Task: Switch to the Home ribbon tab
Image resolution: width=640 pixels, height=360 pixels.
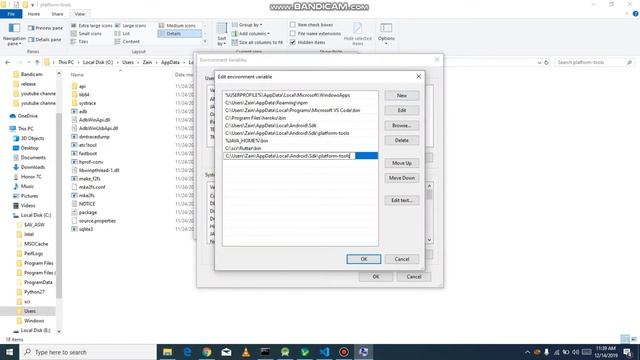Action: (34, 14)
